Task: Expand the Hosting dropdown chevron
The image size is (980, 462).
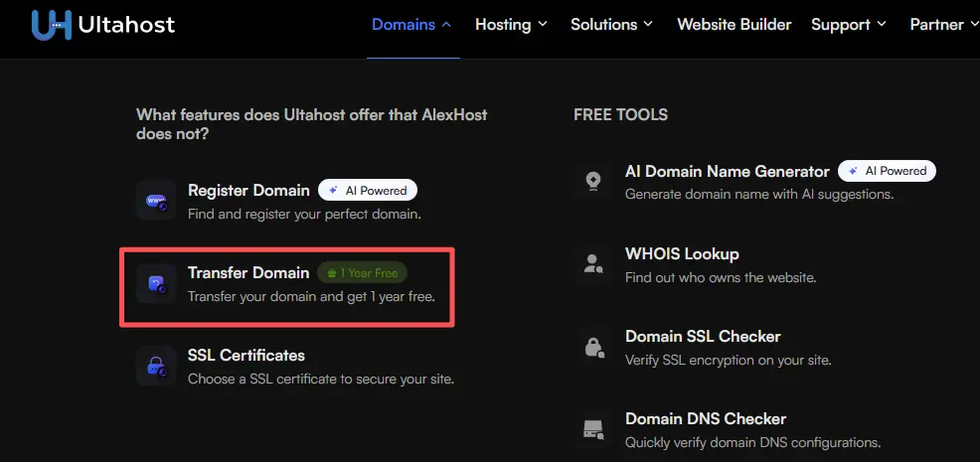Action: point(543,25)
